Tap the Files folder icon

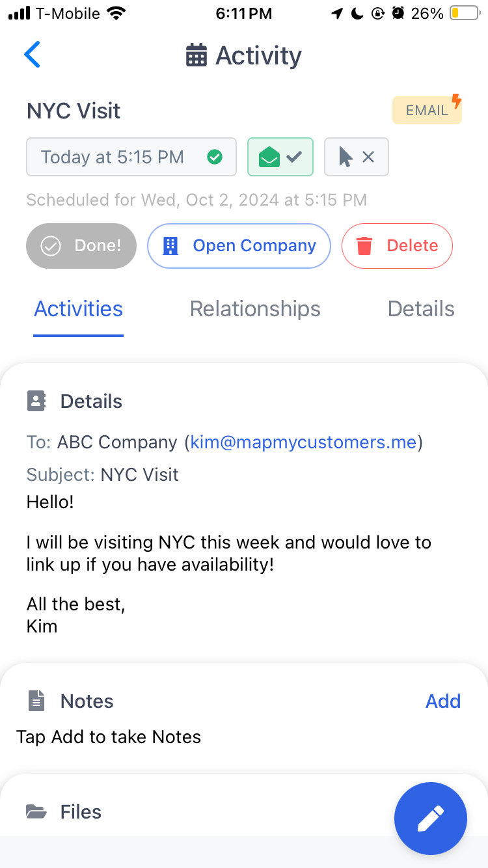click(x=36, y=811)
